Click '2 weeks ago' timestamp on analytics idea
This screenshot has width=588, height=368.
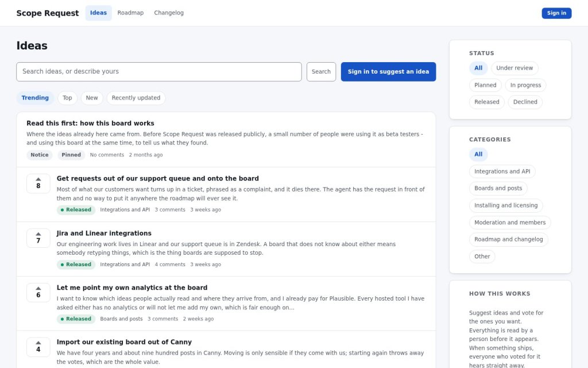[198, 319]
